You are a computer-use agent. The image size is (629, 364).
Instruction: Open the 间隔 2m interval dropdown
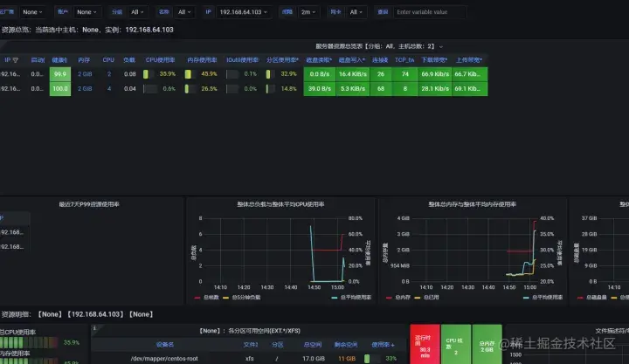coord(308,12)
